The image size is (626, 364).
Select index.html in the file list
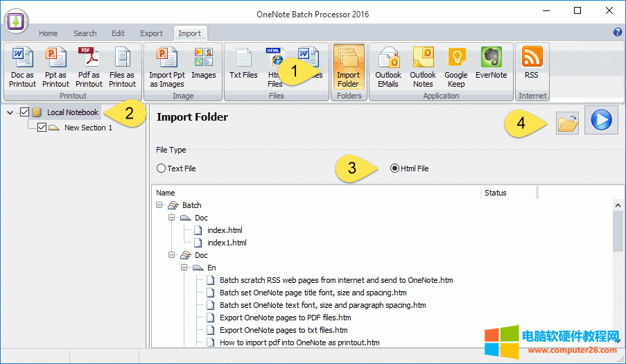[225, 230]
